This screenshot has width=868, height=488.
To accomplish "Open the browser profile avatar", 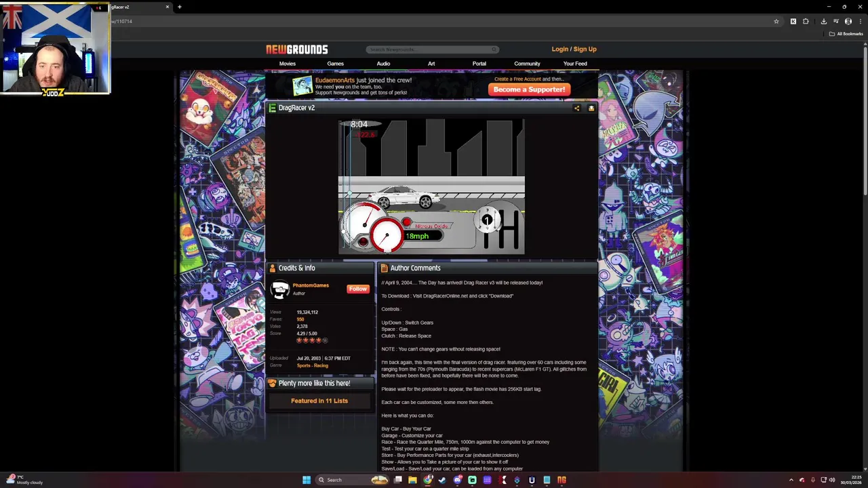I will [848, 21].
